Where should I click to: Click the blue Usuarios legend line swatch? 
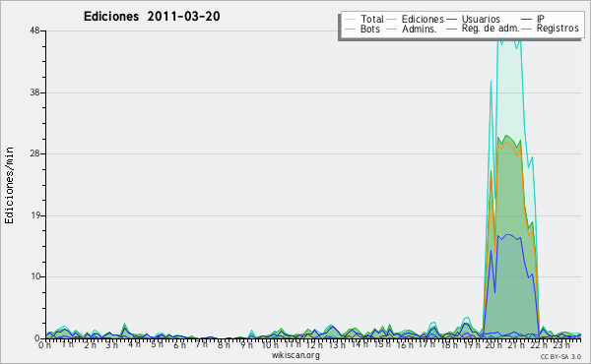point(451,20)
